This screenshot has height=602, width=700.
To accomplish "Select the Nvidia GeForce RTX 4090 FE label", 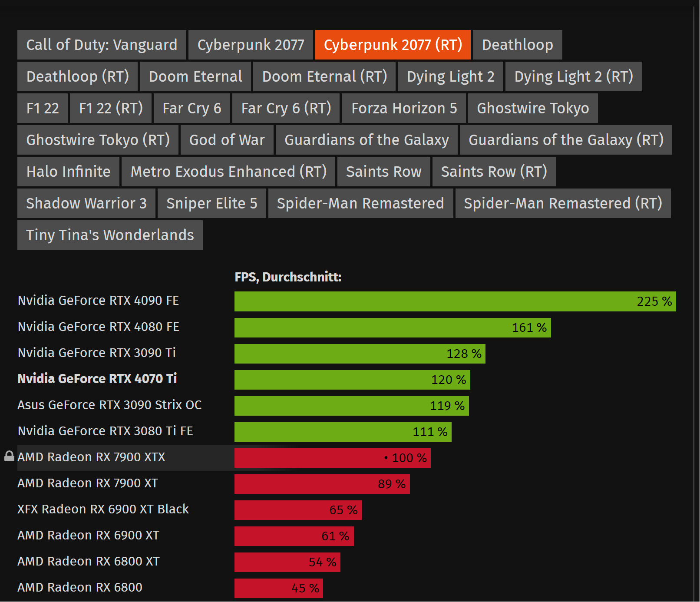I will coord(98,301).
